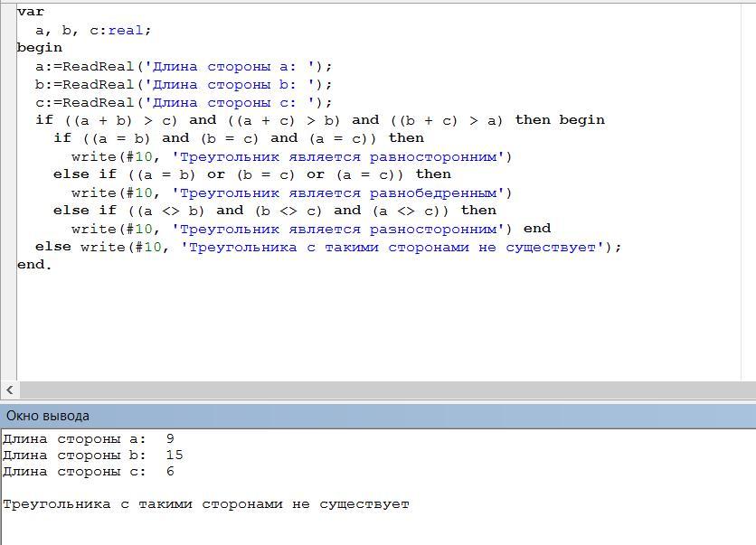Image resolution: width=756 pixels, height=545 pixels.
Task: Click the string 'Треугольник является разносторонним'
Action: coord(337,230)
